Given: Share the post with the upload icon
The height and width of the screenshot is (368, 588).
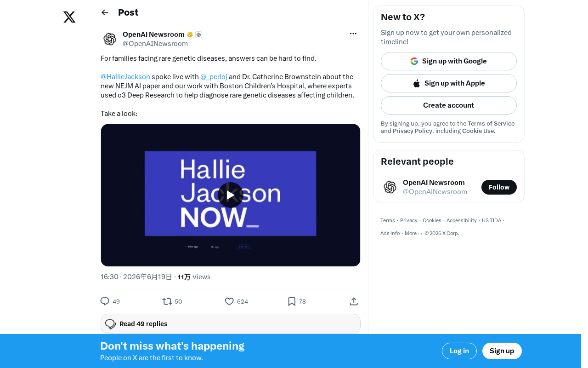Looking at the screenshot, I should click(354, 301).
